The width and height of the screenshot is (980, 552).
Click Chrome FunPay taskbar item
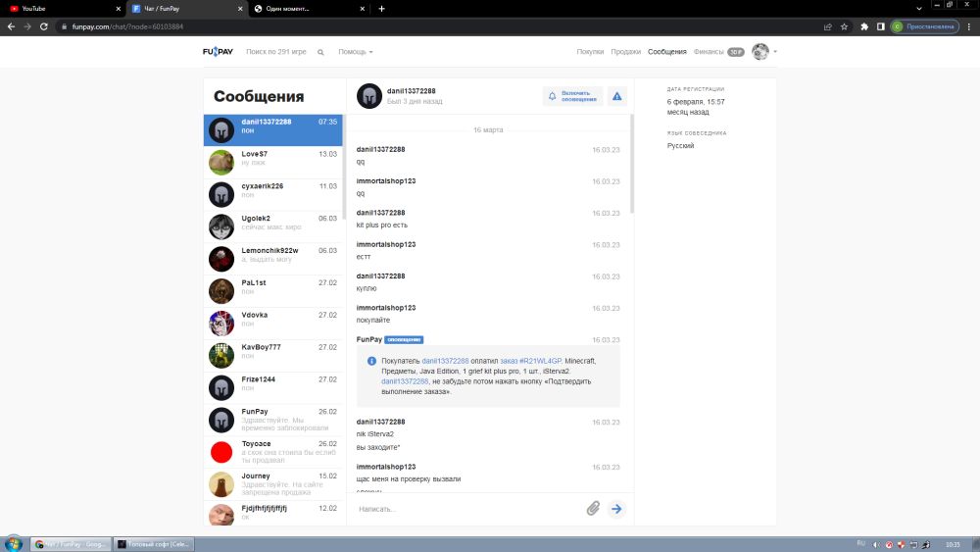71,544
